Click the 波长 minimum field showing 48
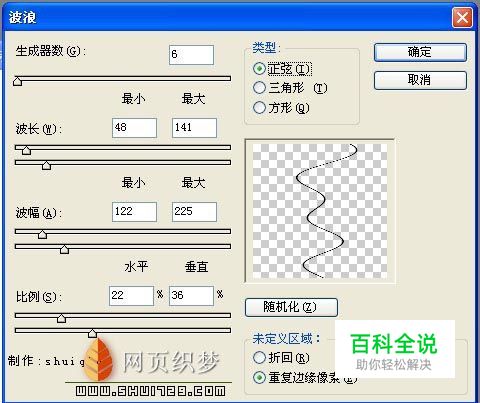This screenshot has height=403, width=480. tap(134, 128)
